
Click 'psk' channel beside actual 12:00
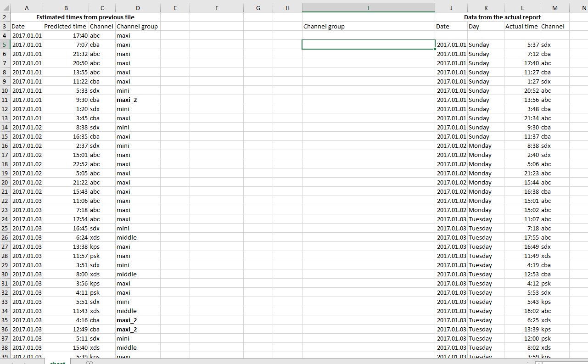(x=555, y=338)
